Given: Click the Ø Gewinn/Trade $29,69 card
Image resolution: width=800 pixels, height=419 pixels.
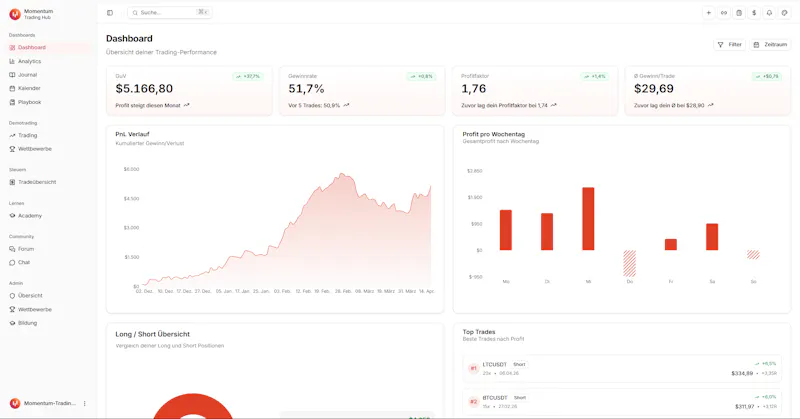Looking at the screenshot, I should click(708, 91).
